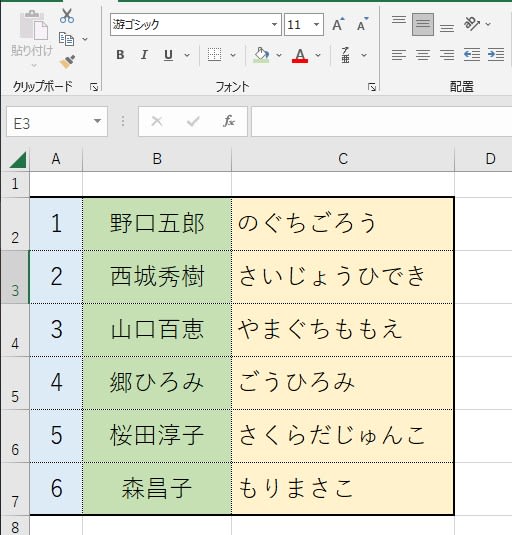The width and height of the screenshot is (512, 535).
Task: Select cell with のぐちごろう
Action: click(x=343, y=224)
